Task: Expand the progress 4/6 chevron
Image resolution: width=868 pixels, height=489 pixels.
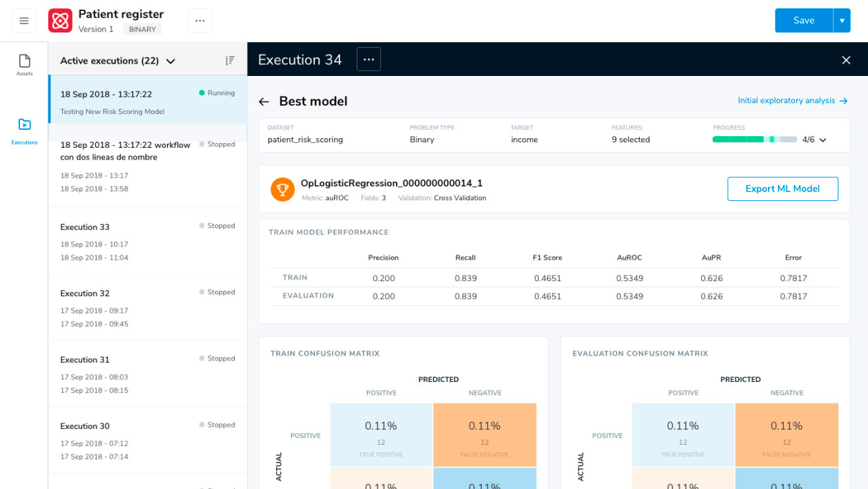Action: click(822, 140)
